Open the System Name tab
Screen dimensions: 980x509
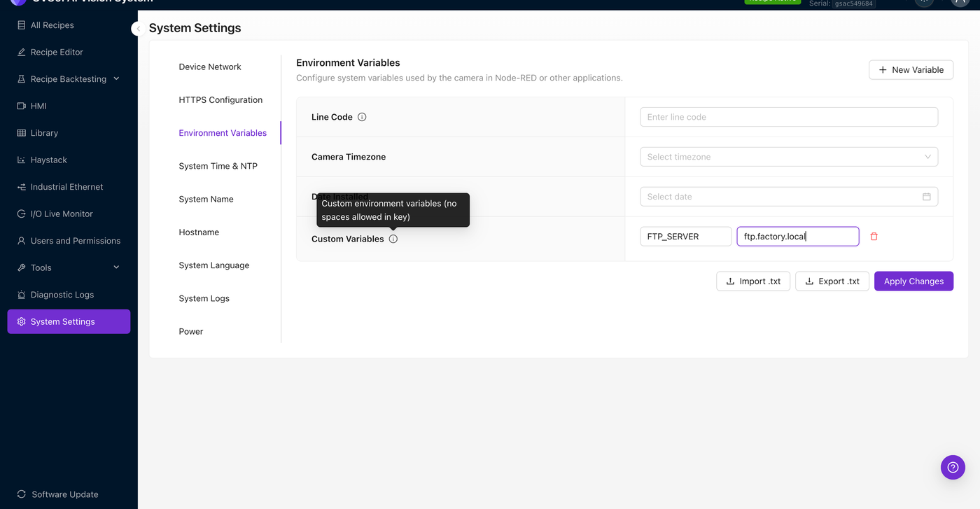206,199
